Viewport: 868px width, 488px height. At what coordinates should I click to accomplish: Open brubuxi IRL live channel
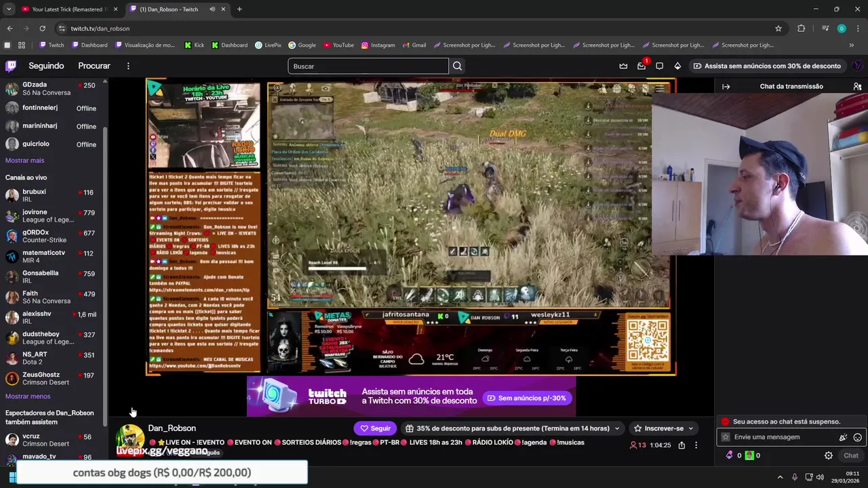(53, 196)
